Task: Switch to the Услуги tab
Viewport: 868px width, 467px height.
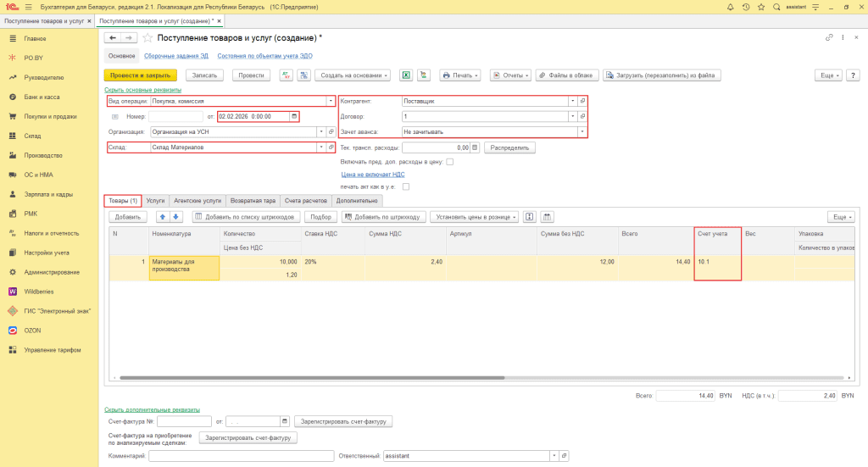Action: pyautogui.click(x=155, y=201)
